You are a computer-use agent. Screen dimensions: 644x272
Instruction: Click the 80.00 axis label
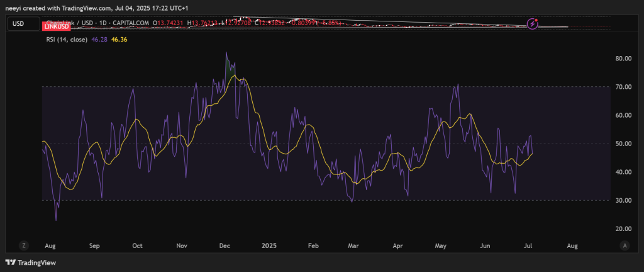coord(623,59)
